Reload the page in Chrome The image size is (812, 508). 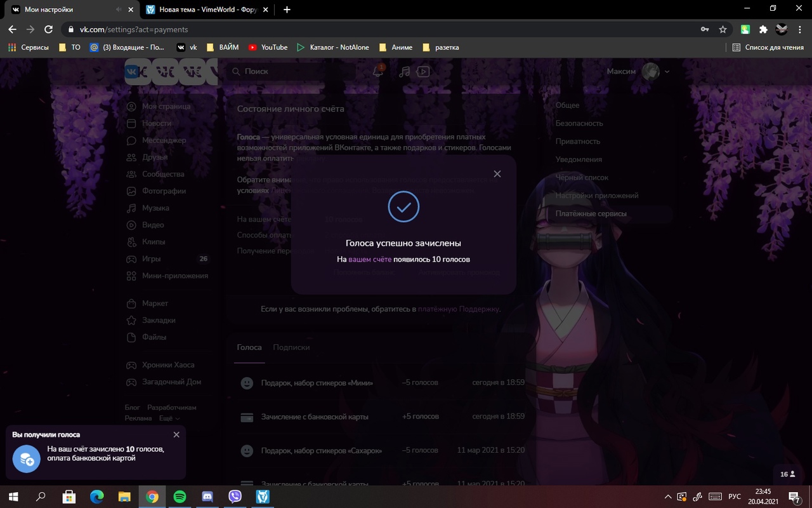click(x=48, y=29)
